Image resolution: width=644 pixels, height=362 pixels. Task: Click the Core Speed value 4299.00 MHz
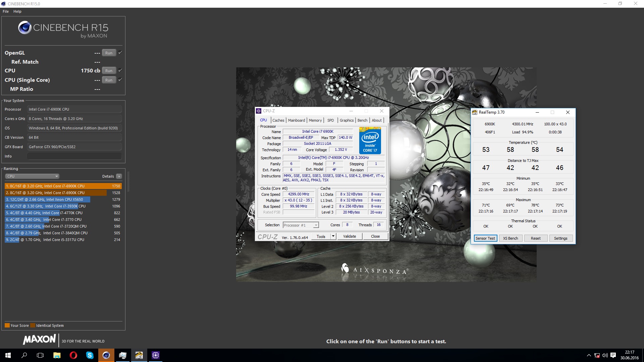[299, 194]
